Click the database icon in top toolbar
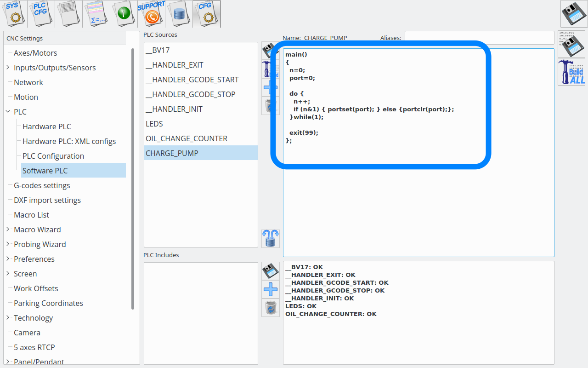588x368 pixels. point(179,14)
